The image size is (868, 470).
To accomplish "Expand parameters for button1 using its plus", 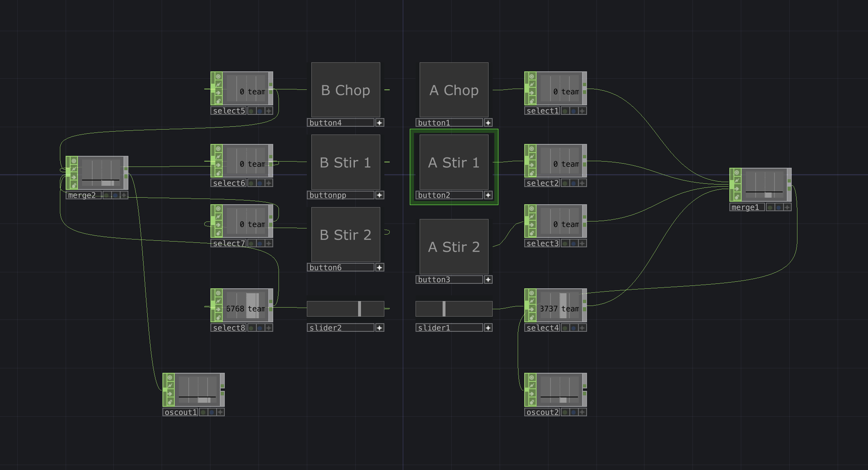I will [x=488, y=122].
